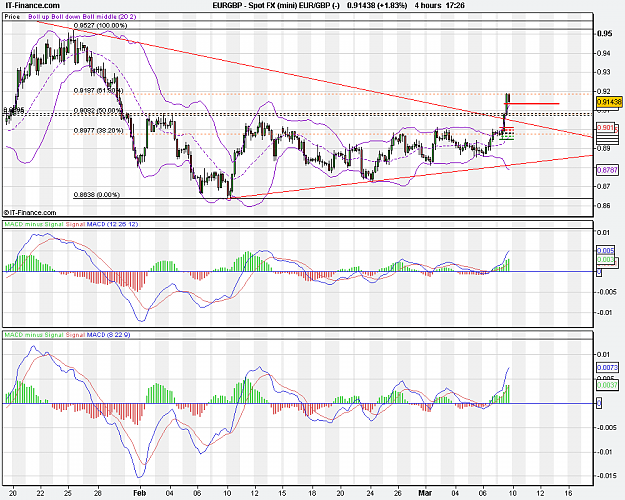Screen dimensions: 625x500
Task: Select the 4 hours timeframe label
Action: pos(428,6)
